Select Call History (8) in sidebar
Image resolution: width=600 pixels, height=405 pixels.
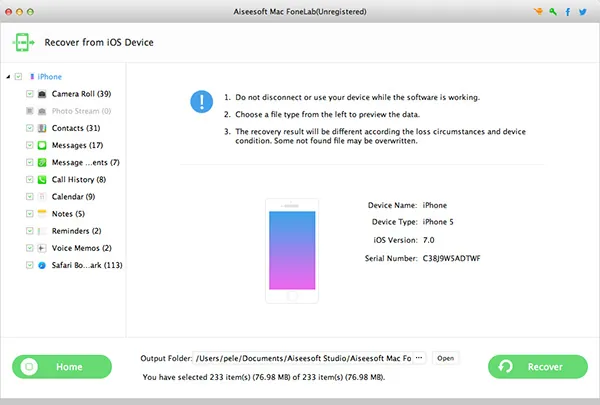pos(79,180)
